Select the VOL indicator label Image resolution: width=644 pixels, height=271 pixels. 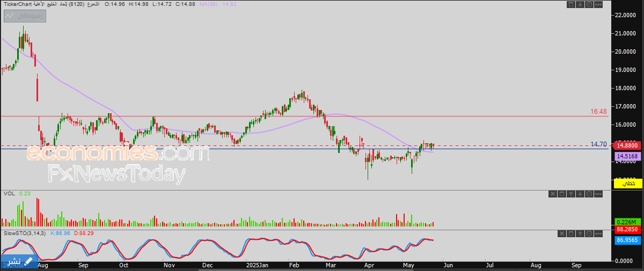9,193
